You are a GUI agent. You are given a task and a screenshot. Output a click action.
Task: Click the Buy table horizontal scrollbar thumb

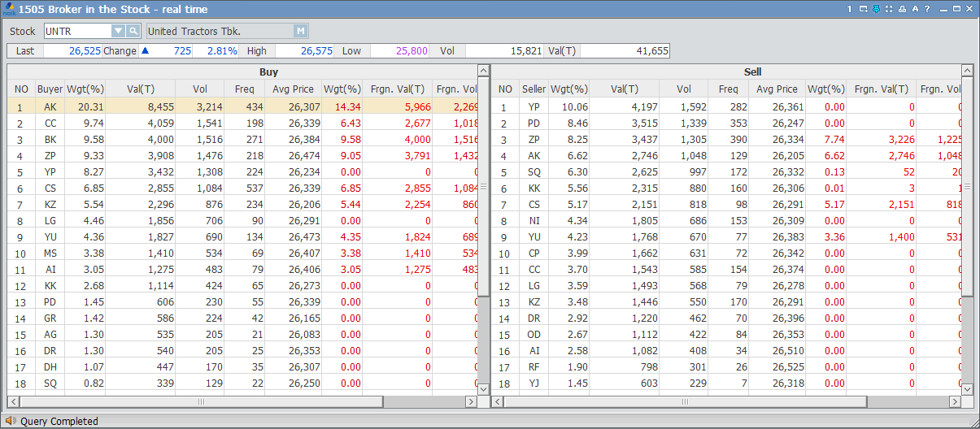coord(201,401)
